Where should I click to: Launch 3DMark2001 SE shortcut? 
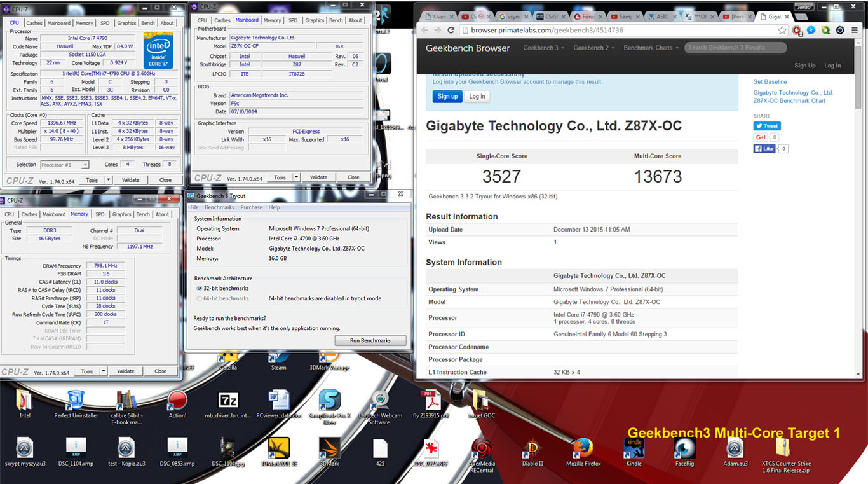[x=278, y=452]
